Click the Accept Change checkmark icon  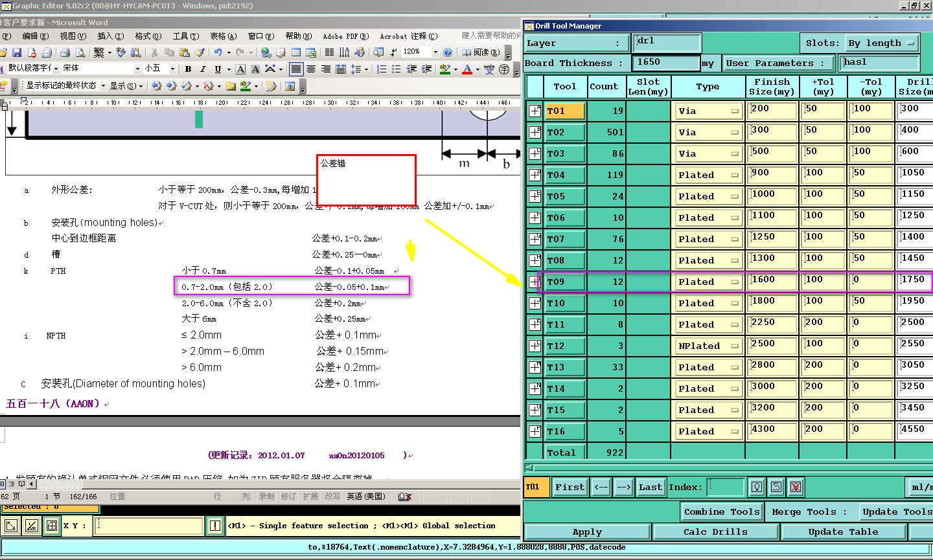[186, 85]
